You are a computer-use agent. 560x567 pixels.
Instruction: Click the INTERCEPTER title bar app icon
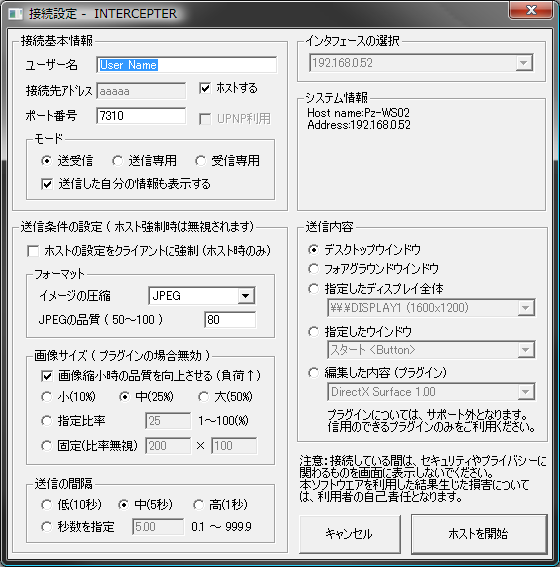point(16,14)
